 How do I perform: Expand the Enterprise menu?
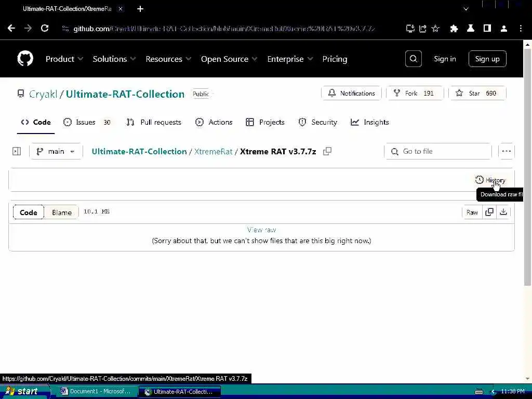click(x=290, y=59)
